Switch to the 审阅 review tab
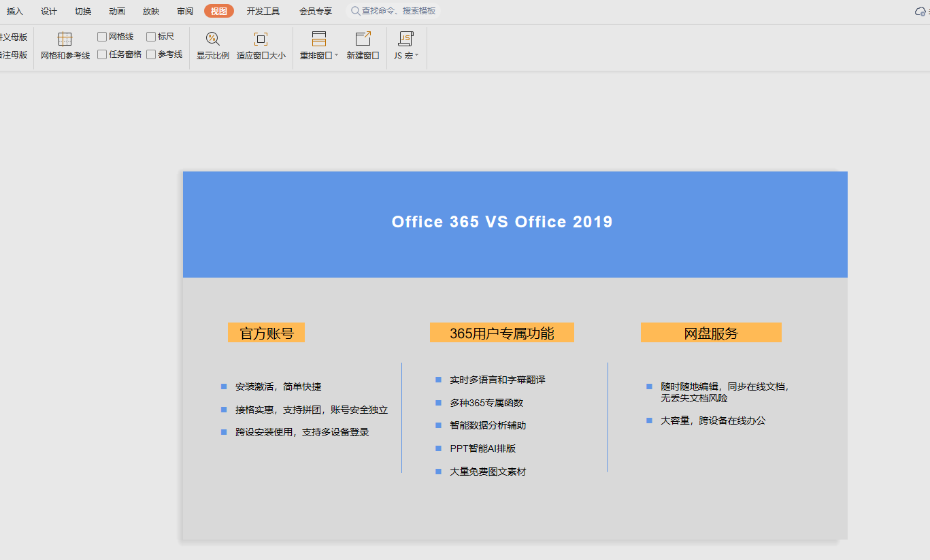 tap(185, 11)
